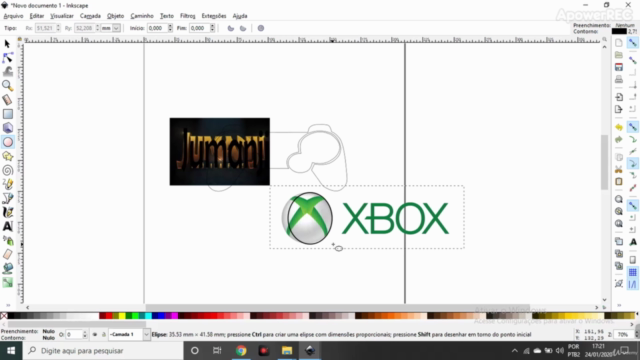Toggle snap to text baseline button
This screenshot has width=640, height=360.
tap(633, 242)
